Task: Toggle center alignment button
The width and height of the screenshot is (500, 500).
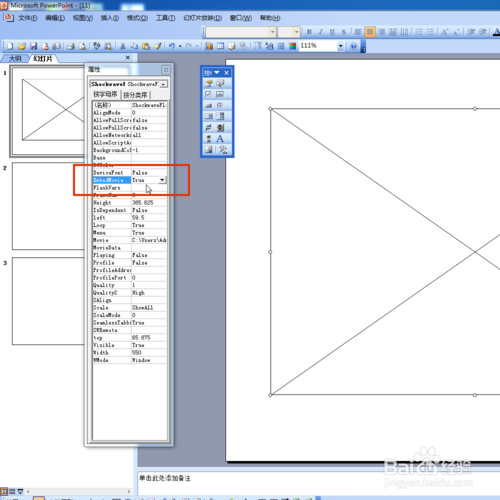Action: pos(370,32)
